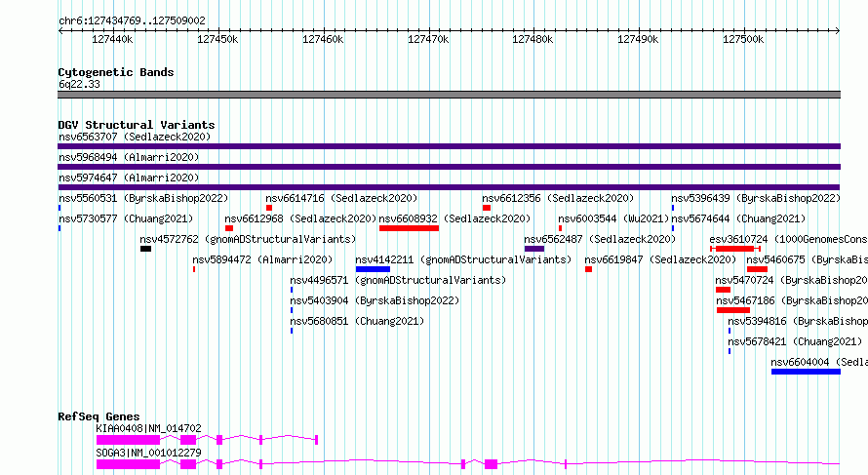The image size is (868, 475).
Task: Click the red nsv6612968 variant block
Action: [x=229, y=228]
